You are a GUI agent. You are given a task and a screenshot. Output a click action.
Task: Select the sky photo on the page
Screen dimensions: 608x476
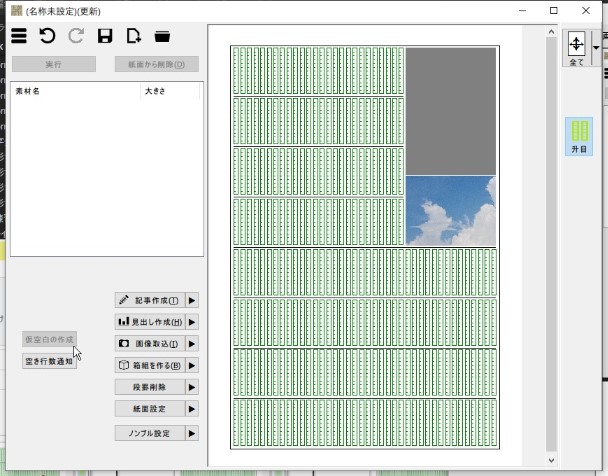(x=451, y=211)
